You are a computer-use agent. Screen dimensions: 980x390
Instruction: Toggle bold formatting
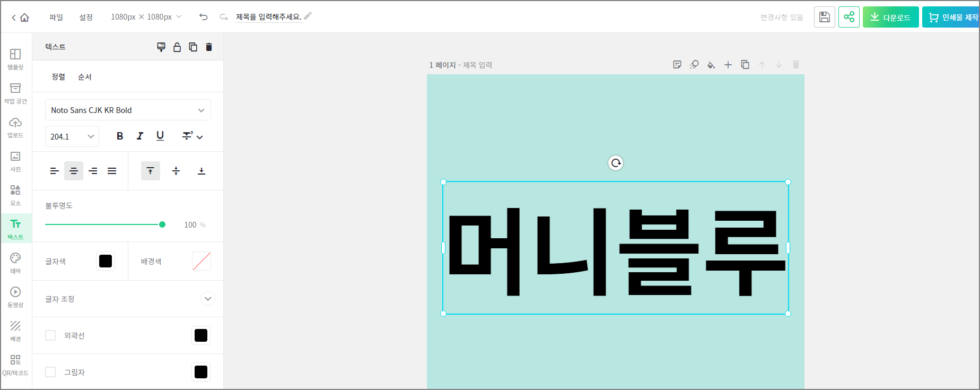pyautogui.click(x=120, y=136)
